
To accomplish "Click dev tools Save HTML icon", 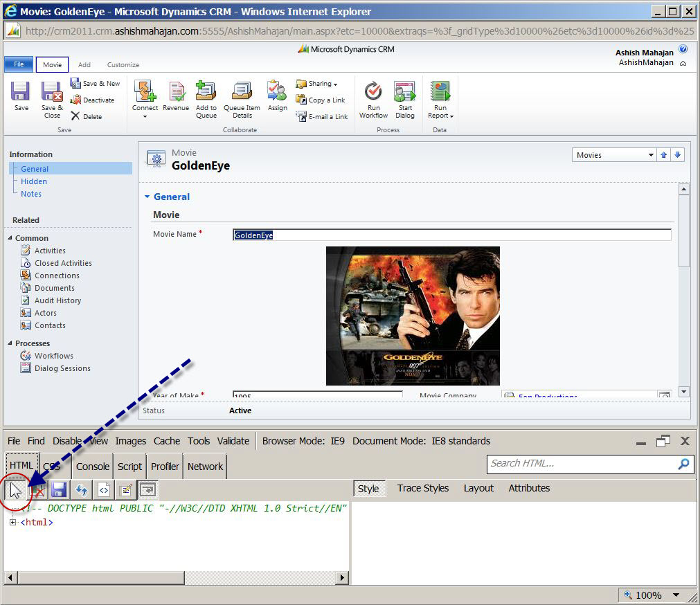I will (59, 490).
